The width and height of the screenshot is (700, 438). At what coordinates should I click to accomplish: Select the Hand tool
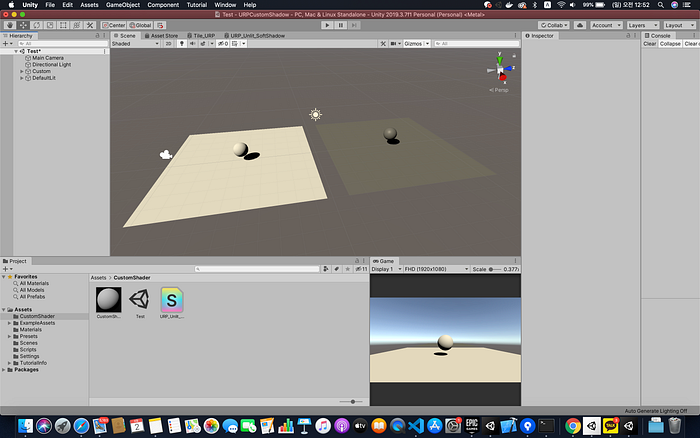point(9,25)
